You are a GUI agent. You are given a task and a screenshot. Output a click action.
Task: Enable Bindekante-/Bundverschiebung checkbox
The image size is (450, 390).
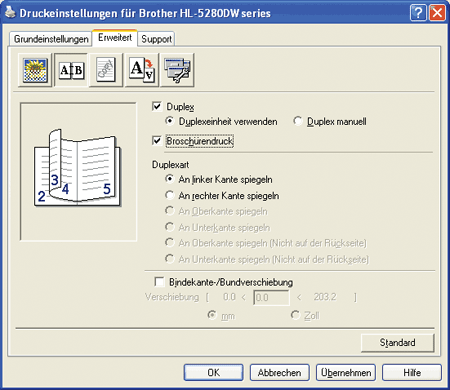[x=159, y=282]
